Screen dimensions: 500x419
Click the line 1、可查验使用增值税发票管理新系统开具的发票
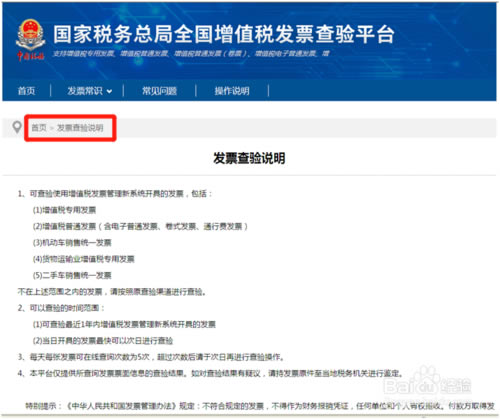tap(115, 194)
